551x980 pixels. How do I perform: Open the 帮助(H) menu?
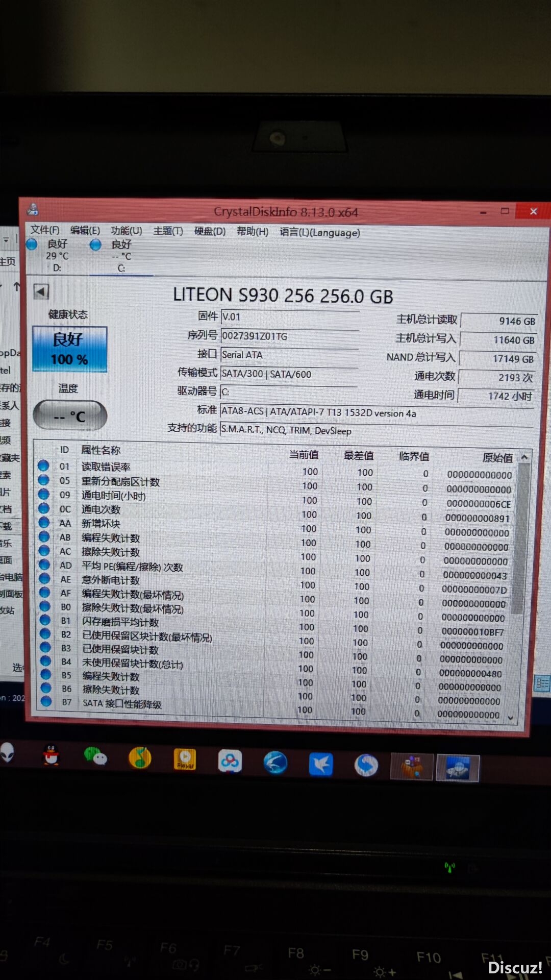[253, 232]
